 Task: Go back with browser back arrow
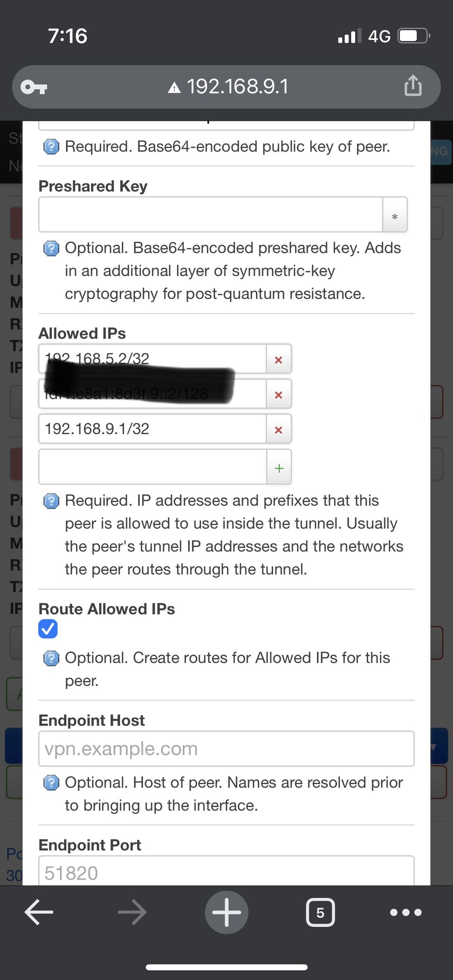(39, 912)
